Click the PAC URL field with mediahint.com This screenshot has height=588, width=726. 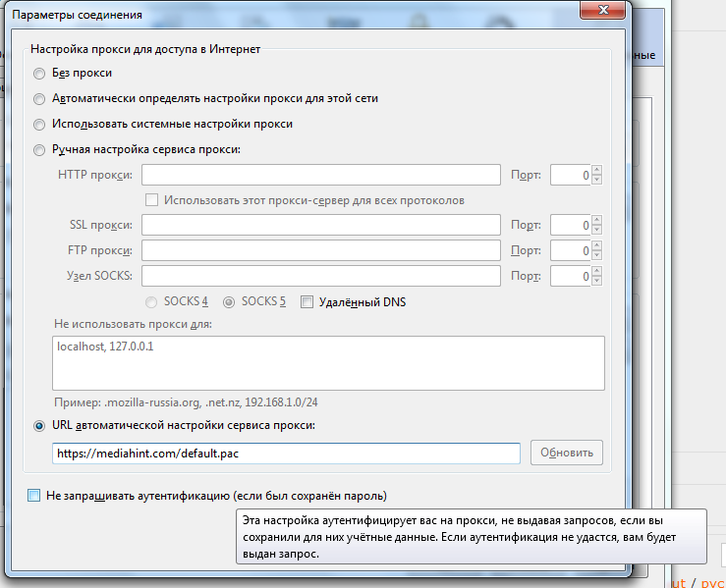pyautogui.click(x=286, y=454)
